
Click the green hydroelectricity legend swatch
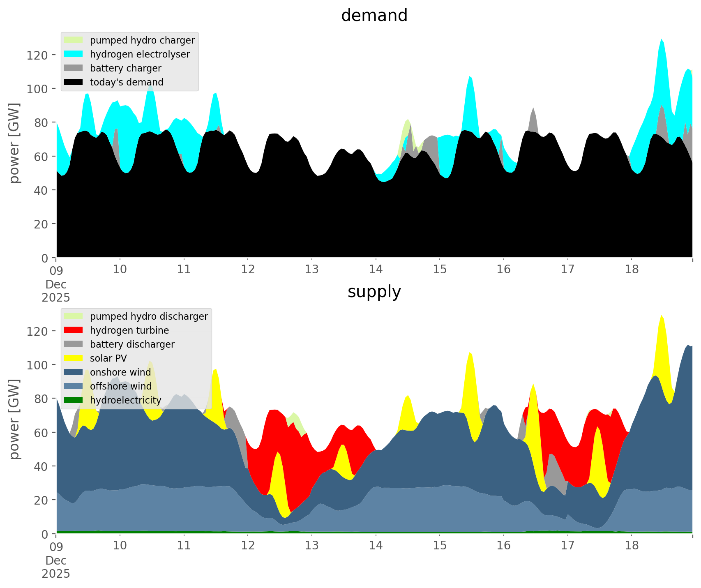tap(74, 400)
